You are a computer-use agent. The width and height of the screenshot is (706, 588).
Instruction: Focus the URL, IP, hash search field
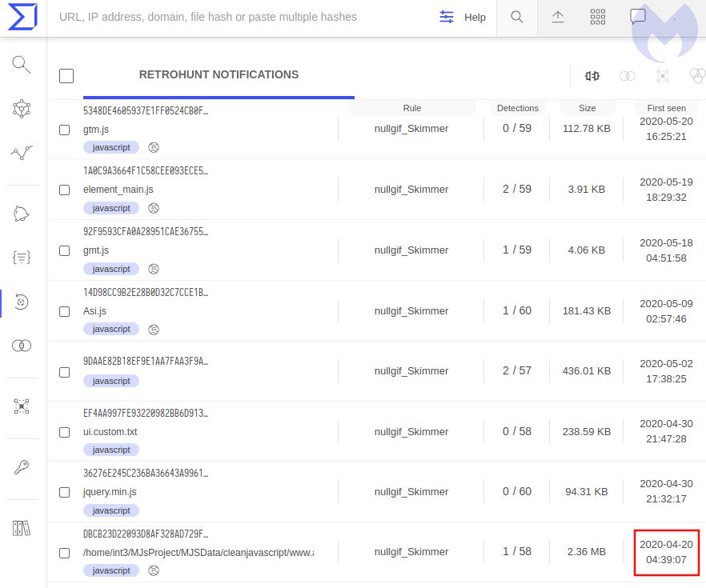pyautogui.click(x=240, y=18)
